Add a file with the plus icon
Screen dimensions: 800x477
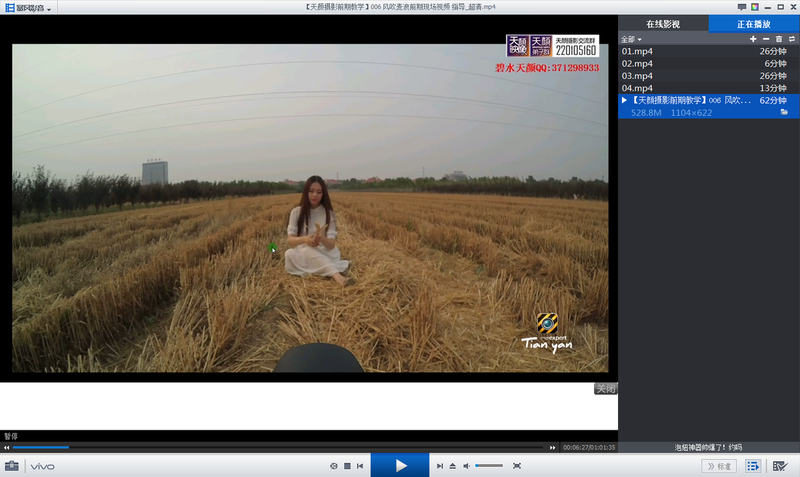(x=753, y=39)
